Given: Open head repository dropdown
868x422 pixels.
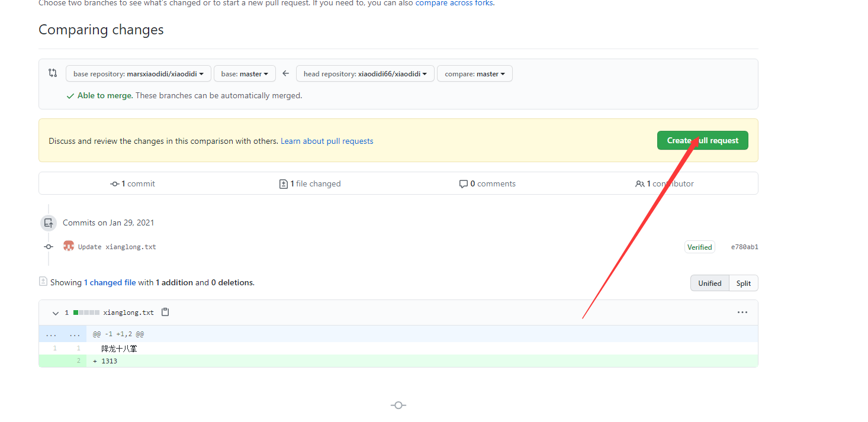Looking at the screenshot, I should tap(365, 74).
